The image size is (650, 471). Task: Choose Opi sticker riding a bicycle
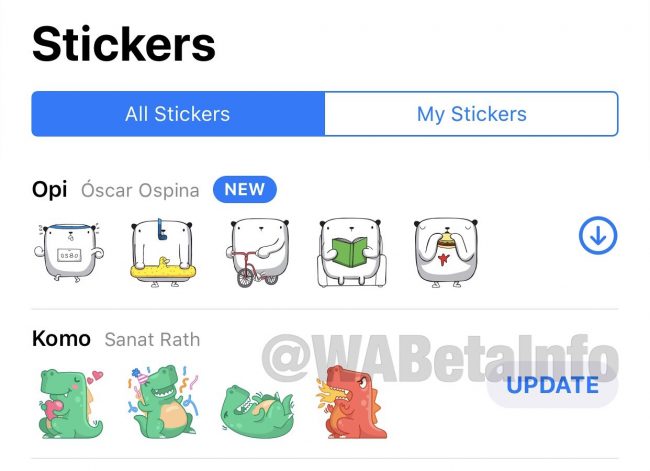coord(259,252)
